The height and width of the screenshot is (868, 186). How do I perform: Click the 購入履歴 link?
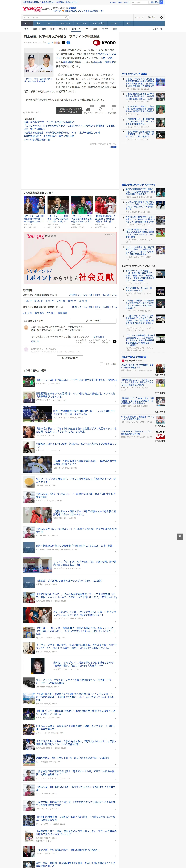(152, 18)
